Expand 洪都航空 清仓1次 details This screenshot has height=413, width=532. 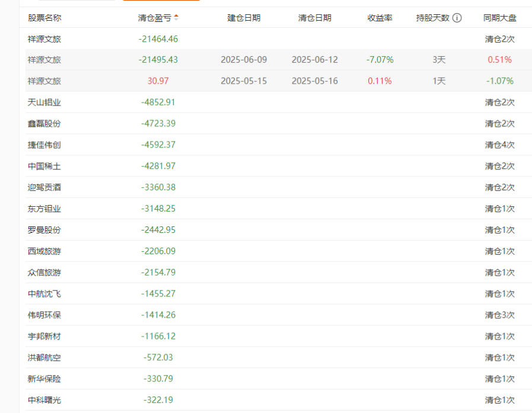click(x=500, y=357)
